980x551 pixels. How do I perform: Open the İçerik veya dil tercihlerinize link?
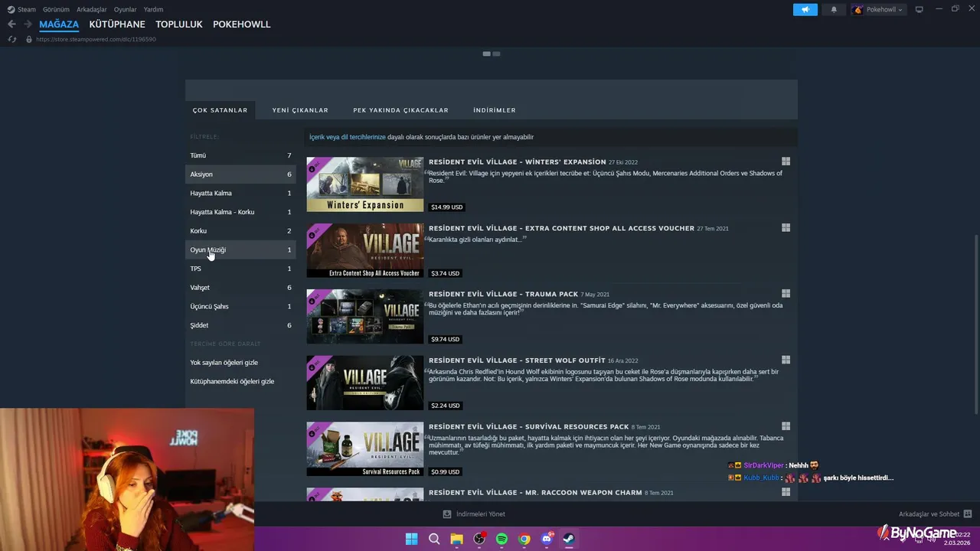coord(348,137)
